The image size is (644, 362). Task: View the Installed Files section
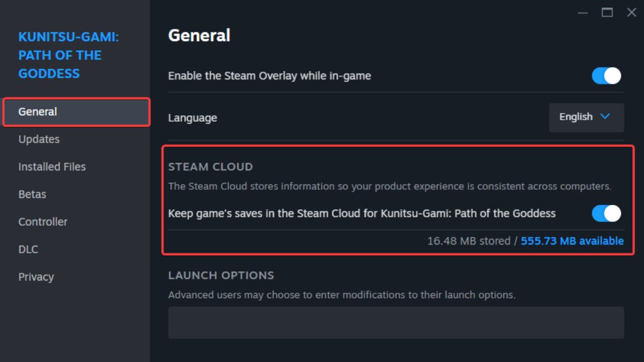(52, 166)
